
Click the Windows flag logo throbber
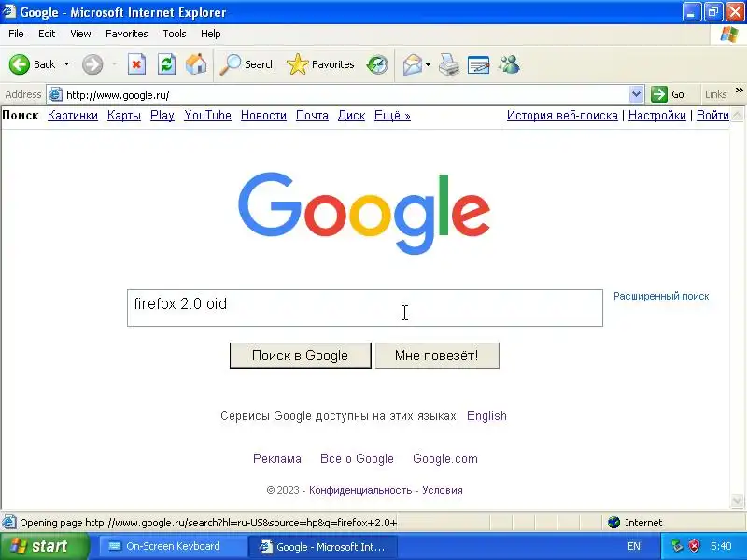pyautogui.click(x=729, y=34)
